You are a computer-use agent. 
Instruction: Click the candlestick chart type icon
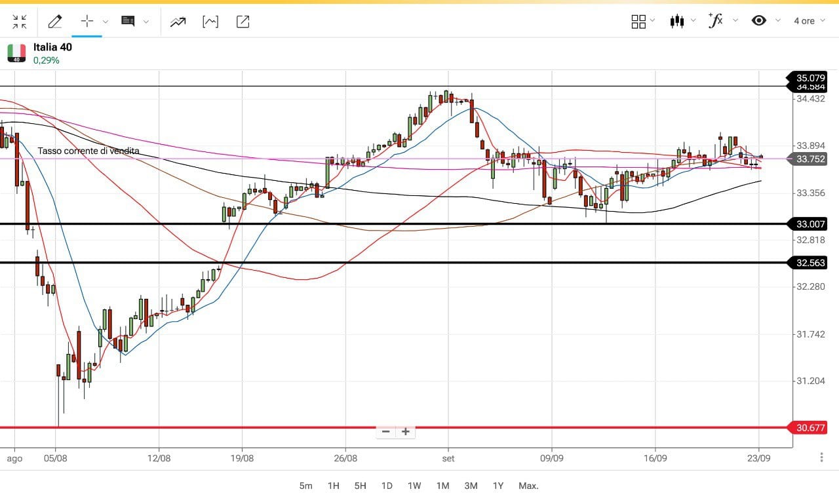677,21
